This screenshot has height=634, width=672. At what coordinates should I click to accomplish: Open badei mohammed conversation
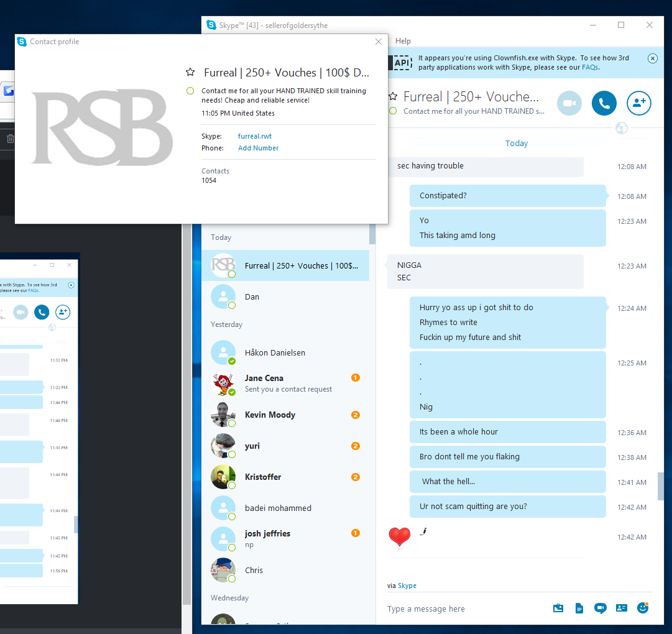point(285,508)
